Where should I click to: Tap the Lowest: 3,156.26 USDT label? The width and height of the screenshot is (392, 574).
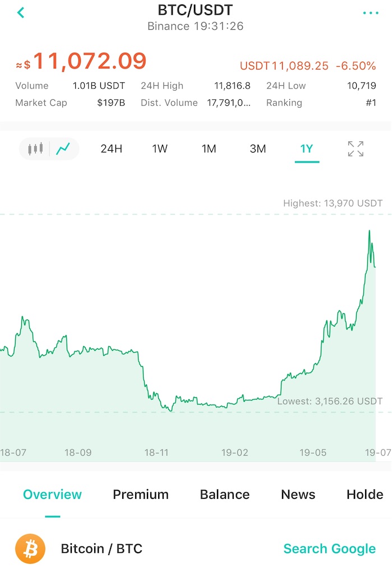tap(330, 401)
